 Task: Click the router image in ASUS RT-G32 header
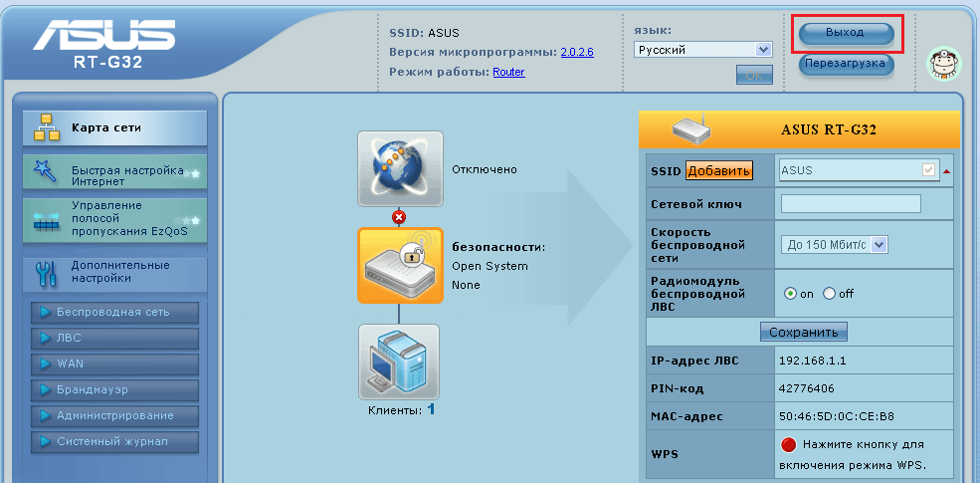pos(691,128)
